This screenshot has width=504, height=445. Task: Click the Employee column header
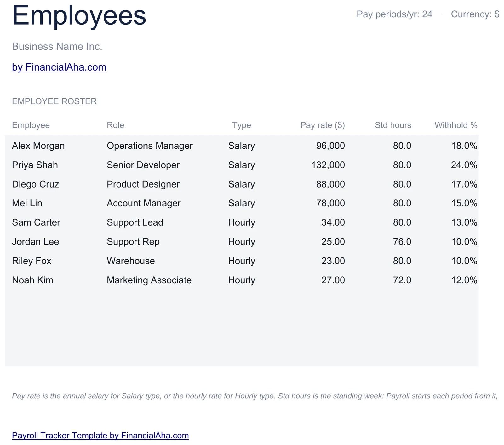[x=31, y=125]
